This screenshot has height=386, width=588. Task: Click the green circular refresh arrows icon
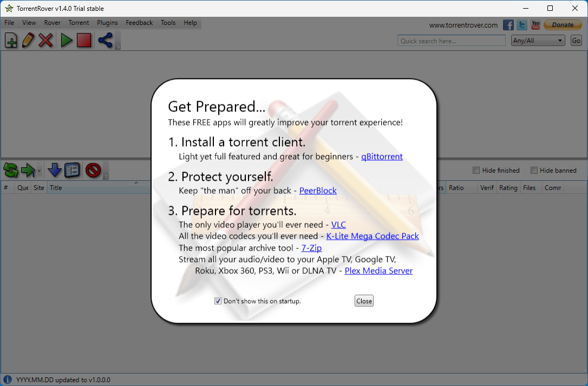point(10,170)
